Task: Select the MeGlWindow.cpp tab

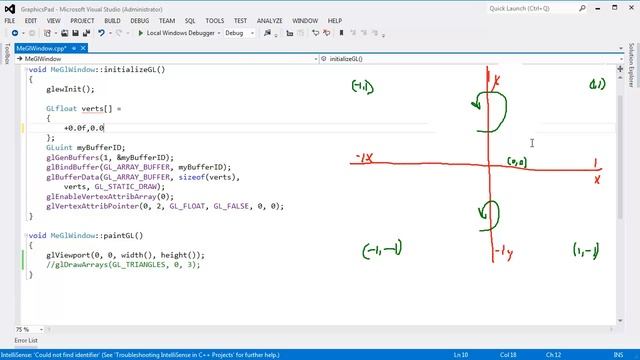Action: pyautogui.click(x=41, y=48)
